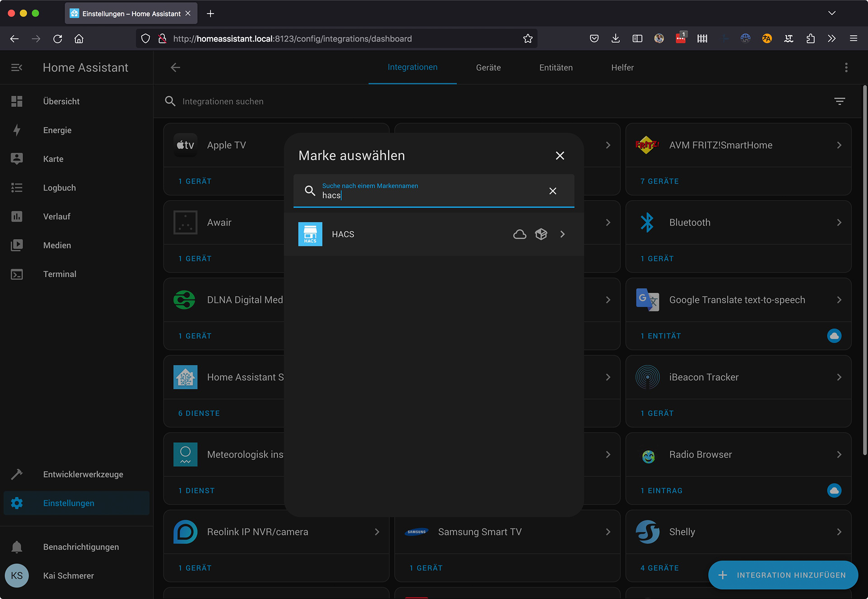Expand the Bluetooth integration chevron

tap(839, 223)
